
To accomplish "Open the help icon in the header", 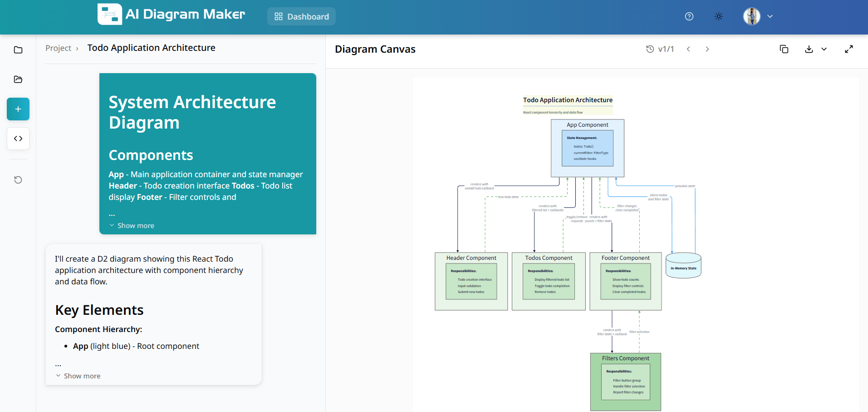I will (x=689, y=16).
